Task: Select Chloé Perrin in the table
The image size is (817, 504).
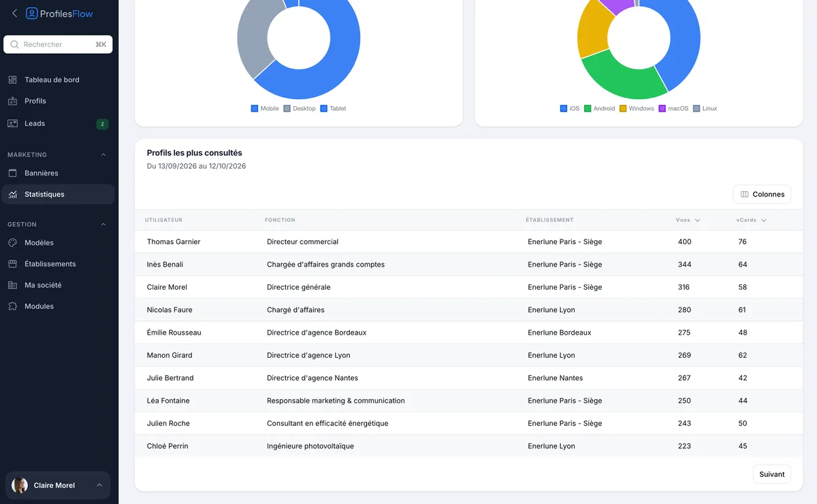Action: (167, 446)
